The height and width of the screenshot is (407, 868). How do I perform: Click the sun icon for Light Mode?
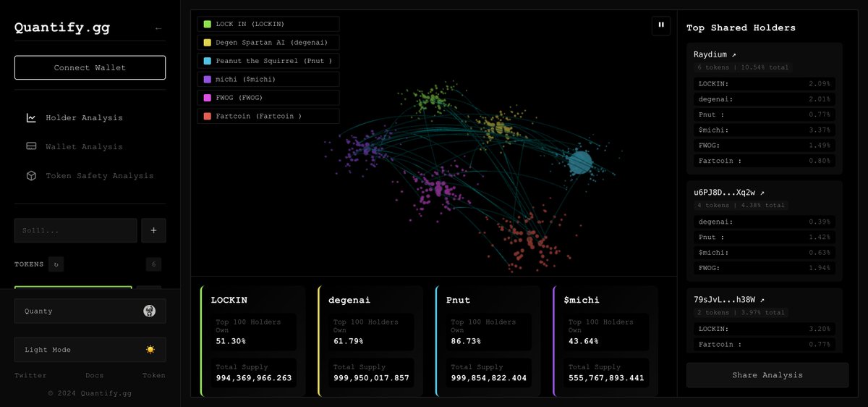point(150,350)
